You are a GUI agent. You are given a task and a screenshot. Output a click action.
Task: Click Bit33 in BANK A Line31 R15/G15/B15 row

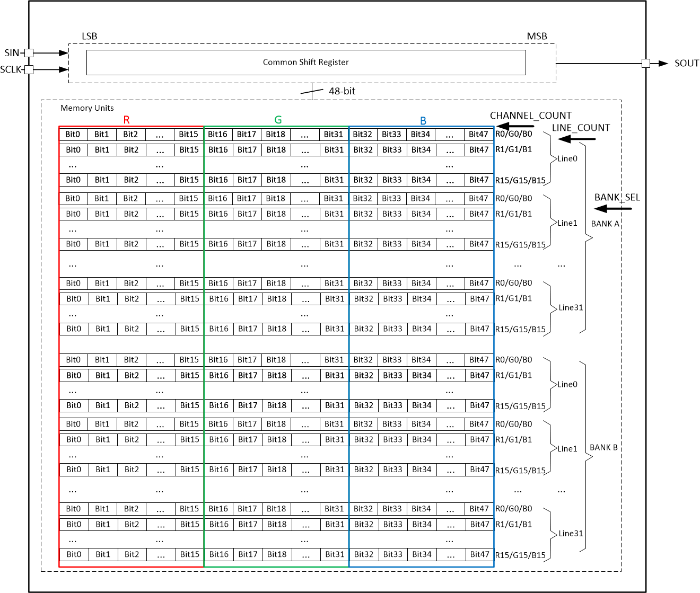point(392,329)
